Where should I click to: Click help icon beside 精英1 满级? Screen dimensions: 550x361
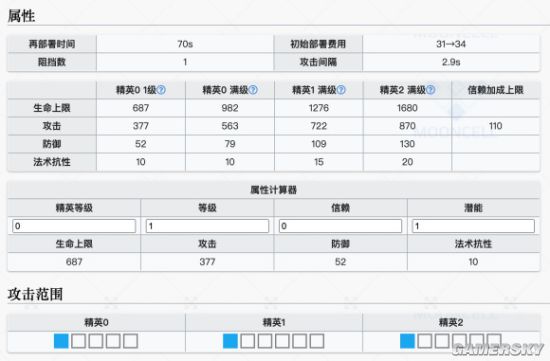[x=341, y=90]
